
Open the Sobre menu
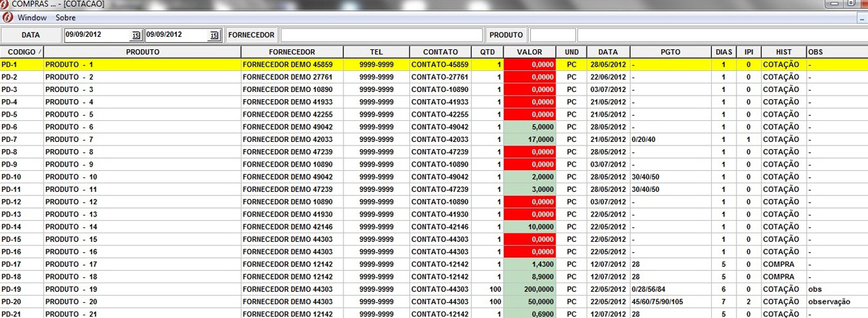(66, 17)
